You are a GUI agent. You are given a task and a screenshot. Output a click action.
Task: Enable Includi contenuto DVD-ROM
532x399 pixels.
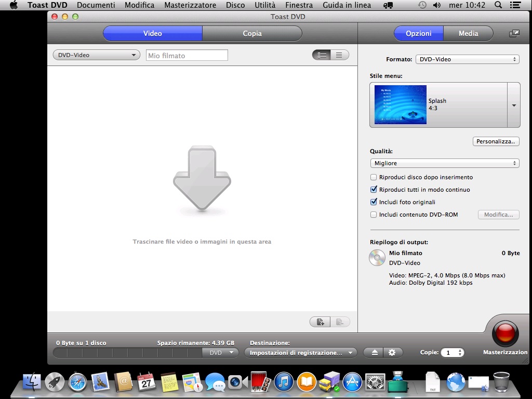click(x=374, y=215)
